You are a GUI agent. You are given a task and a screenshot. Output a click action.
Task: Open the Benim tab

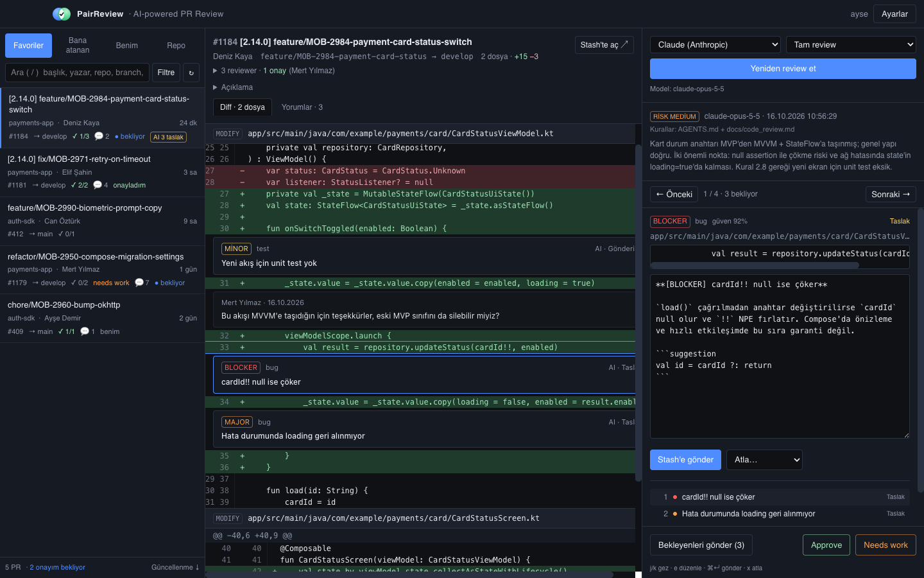[127, 46]
